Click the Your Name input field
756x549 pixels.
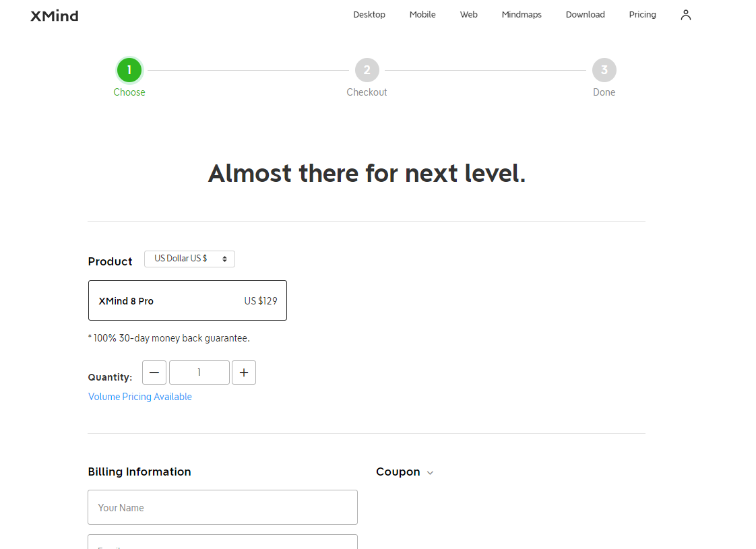tap(223, 507)
